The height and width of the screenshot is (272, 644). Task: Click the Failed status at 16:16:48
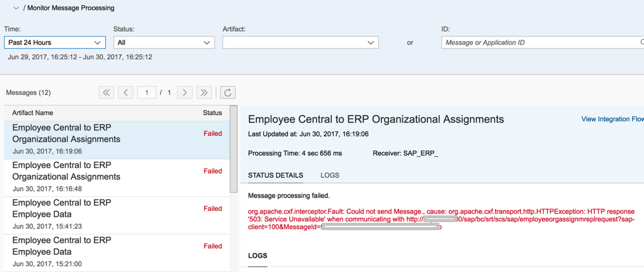pos(213,171)
